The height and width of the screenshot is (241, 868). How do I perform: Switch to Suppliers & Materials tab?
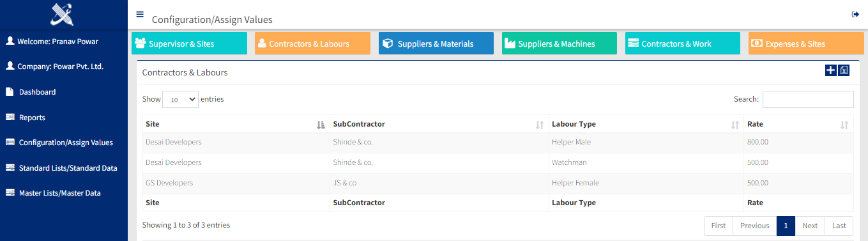point(436,43)
